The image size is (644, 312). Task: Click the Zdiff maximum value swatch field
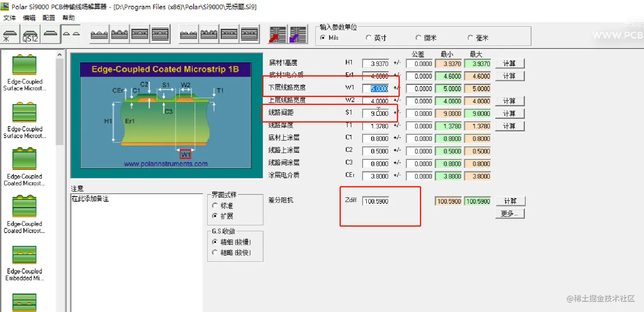click(477, 201)
